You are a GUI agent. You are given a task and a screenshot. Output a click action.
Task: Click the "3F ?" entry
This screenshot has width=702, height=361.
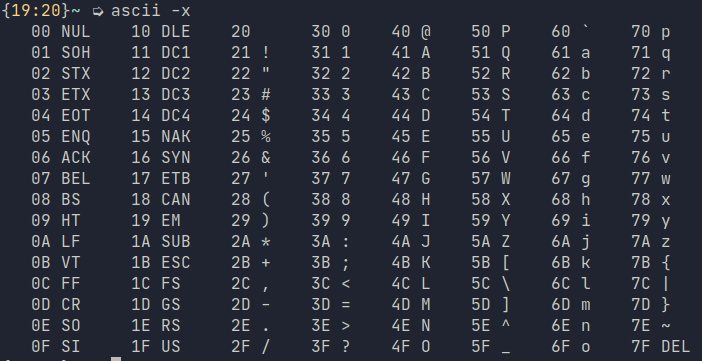(x=331, y=347)
